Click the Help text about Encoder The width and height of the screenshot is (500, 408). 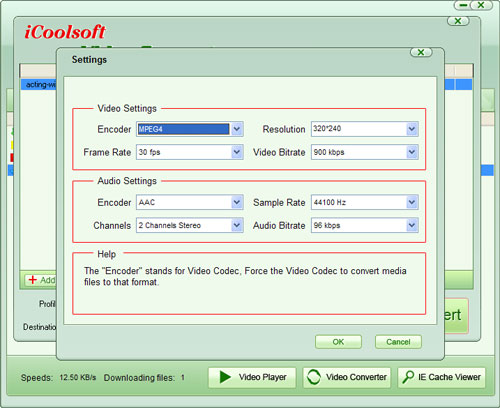245,276
